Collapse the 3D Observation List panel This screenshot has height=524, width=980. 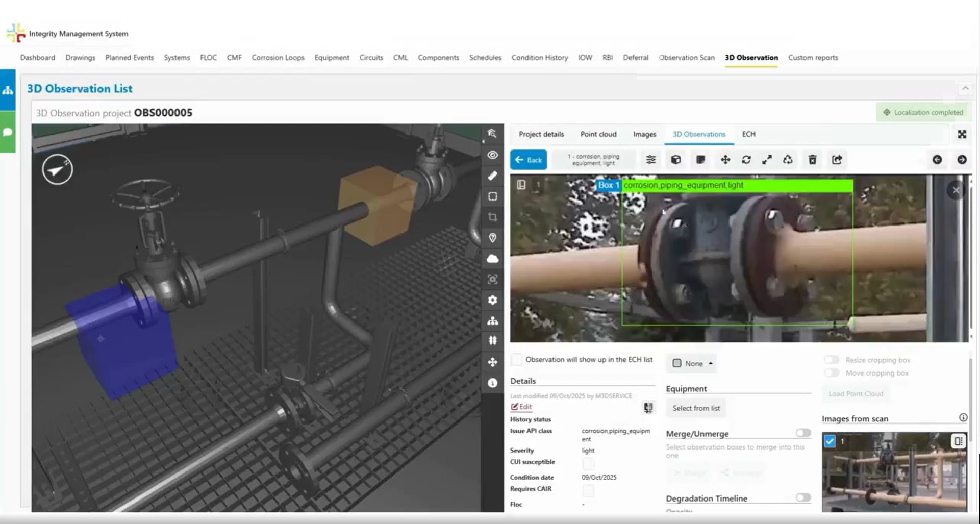coord(965,89)
